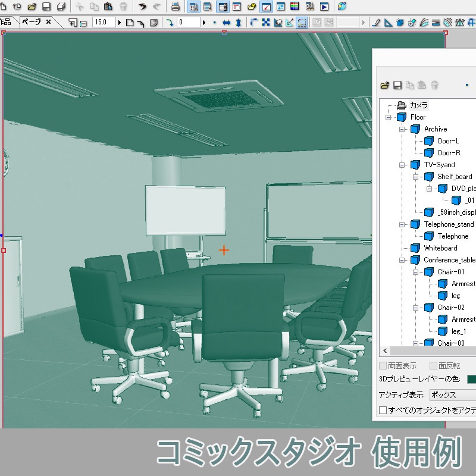Viewport: 476px width, 476px height.
Task: Toggle the 面反転 checkbox
Action: [433, 365]
